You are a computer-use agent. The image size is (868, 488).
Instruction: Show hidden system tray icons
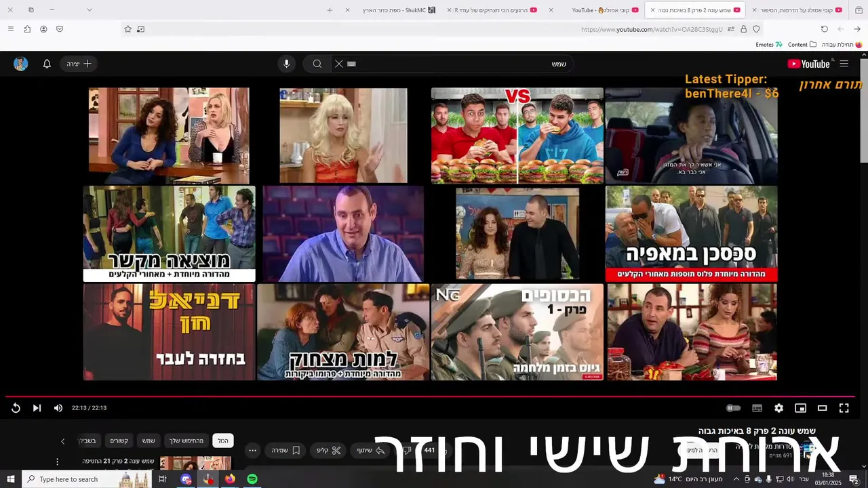(736, 479)
